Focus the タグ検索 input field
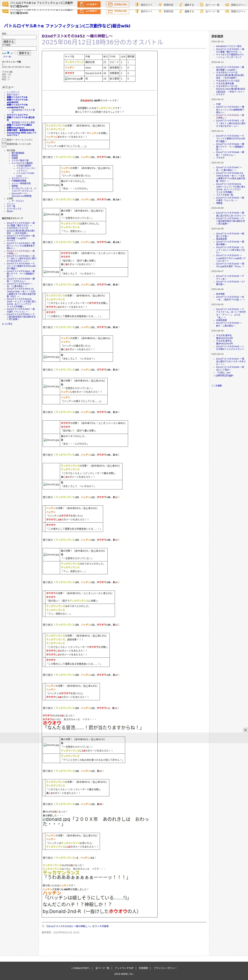The height and width of the screenshot is (980, 248). [19, 49]
